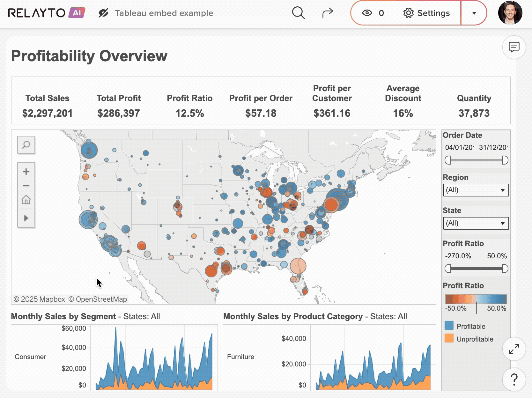Open the help question mark button
Screen dimensions: 532x398
514,379
